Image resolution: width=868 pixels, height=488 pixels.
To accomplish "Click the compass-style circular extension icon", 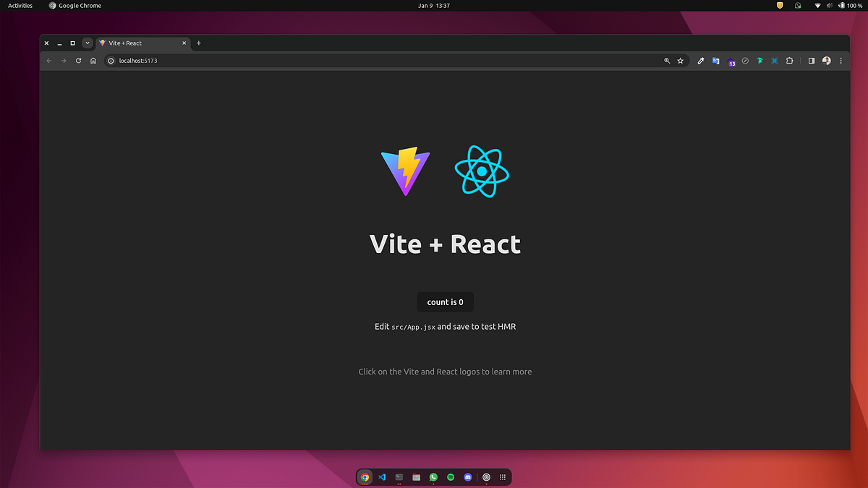I will [745, 61].
